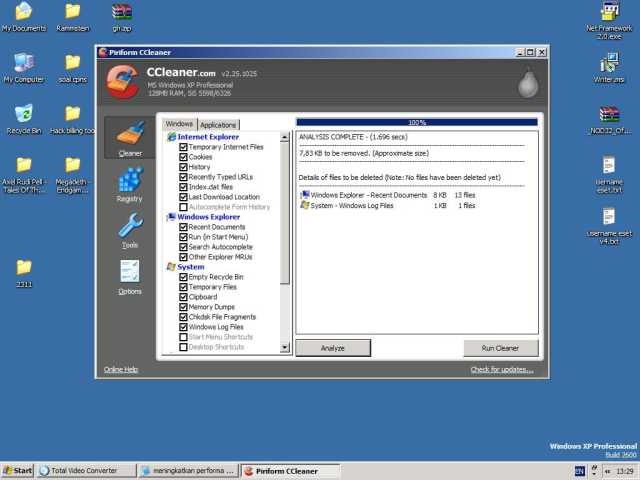Open the Cleaner section in sidebar
The image size is (640, 480).
click(130, 138)
